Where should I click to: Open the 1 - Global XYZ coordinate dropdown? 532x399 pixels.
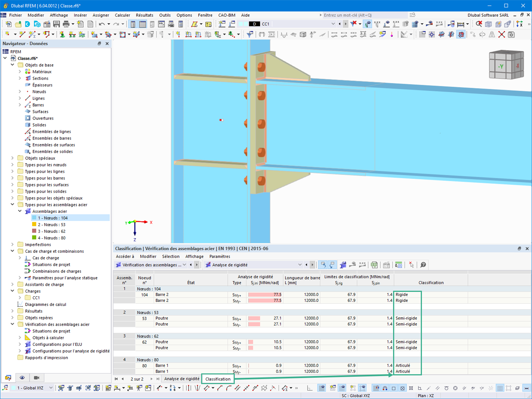point(51,388)
